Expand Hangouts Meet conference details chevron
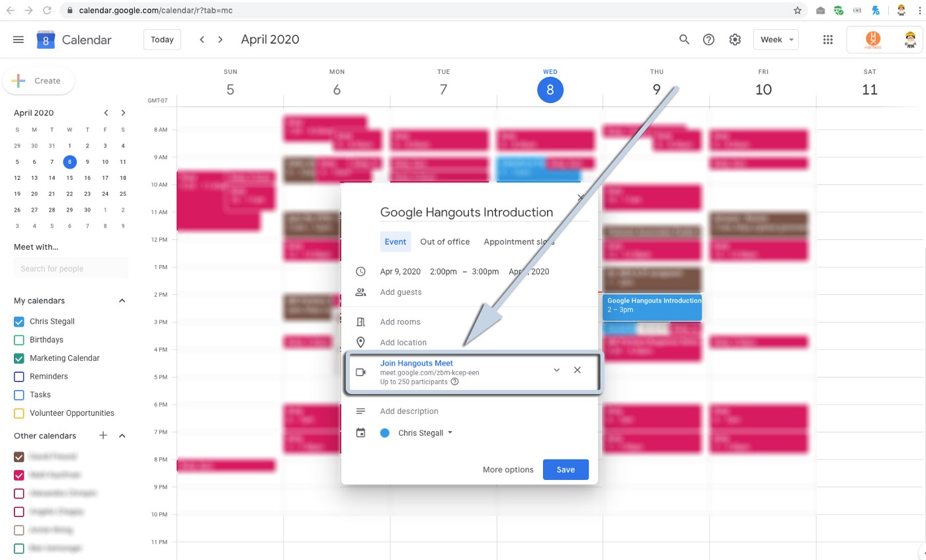926x560 pixels. (556, 370)
